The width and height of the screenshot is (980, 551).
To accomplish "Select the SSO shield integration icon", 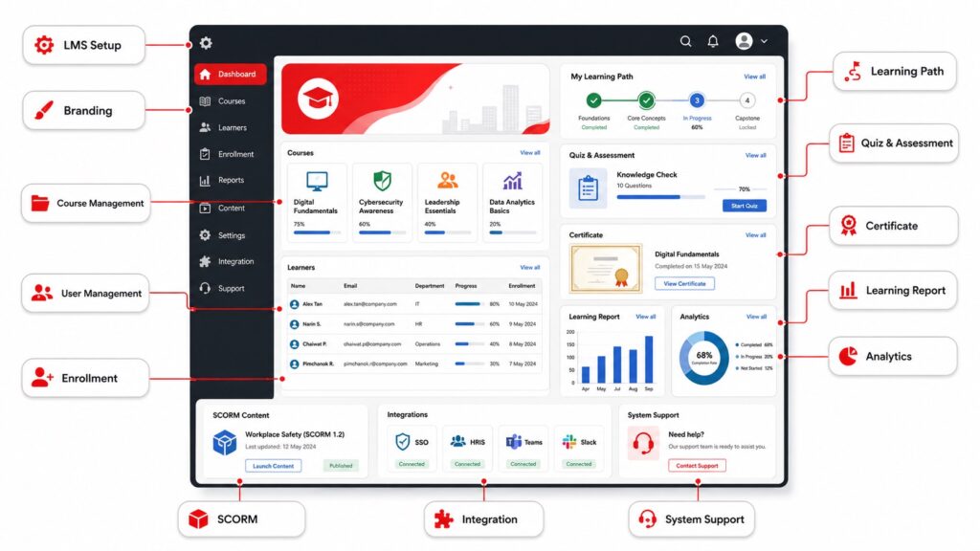I will [x=403, y=442].
